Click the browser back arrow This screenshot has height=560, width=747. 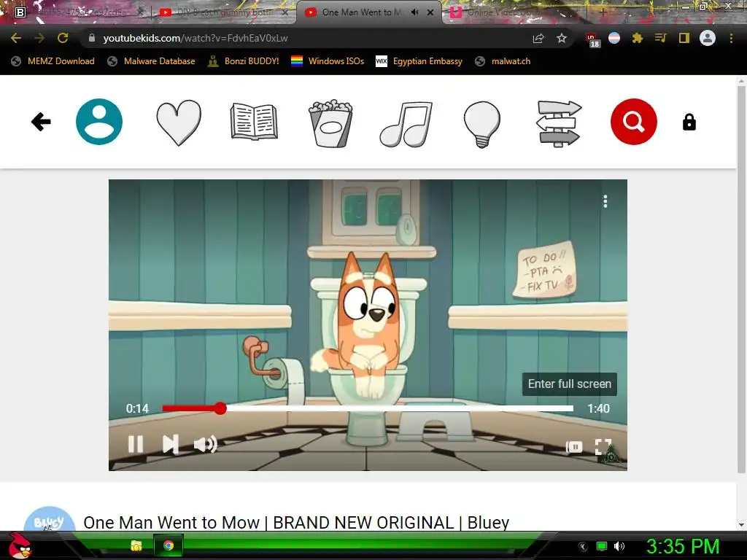click(x=16, y=38)
